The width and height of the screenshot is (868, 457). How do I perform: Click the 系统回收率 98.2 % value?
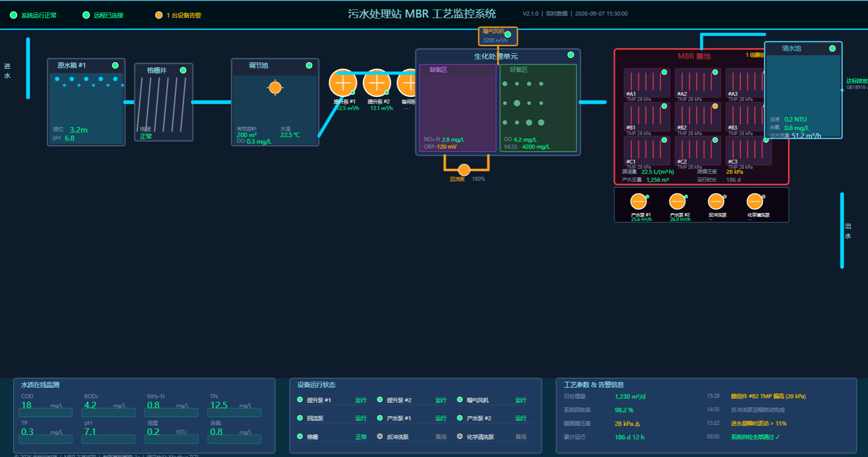click(x=624, y=410)
